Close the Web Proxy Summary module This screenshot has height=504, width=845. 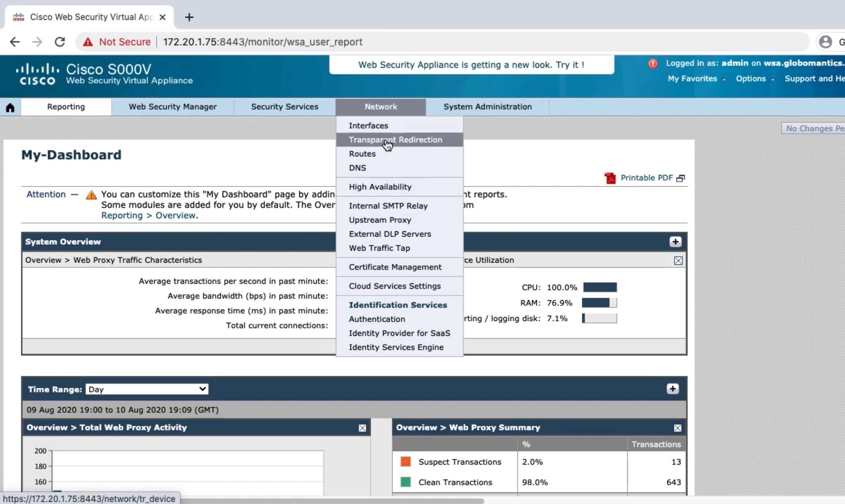point(678,428)
